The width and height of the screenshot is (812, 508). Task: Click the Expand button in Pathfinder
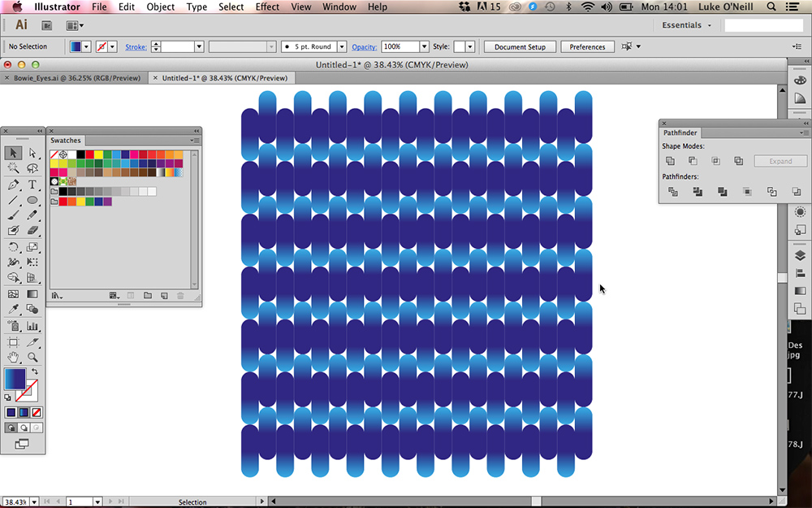click(x=780, y=161)
